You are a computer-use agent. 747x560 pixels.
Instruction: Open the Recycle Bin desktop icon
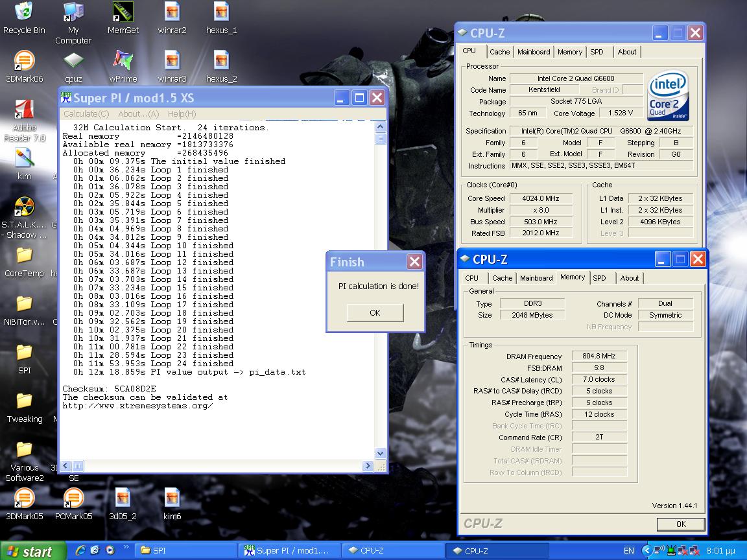pyautogui.click(x=24, y=19)
